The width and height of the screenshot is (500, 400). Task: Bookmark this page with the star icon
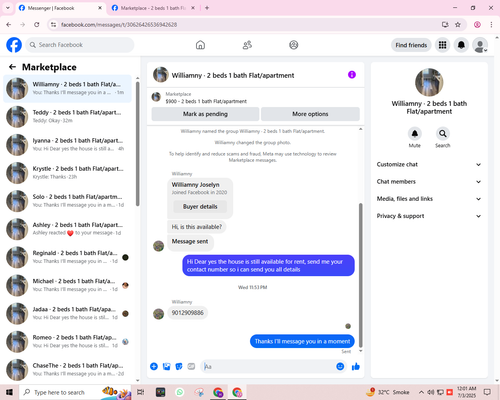pos(458,24)
